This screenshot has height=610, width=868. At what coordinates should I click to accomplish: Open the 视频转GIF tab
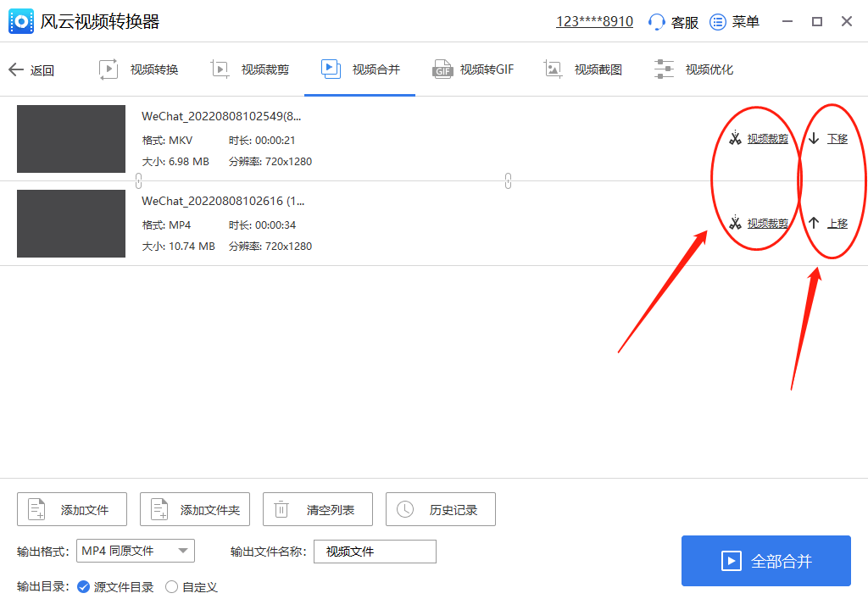(x=473, y=69)
